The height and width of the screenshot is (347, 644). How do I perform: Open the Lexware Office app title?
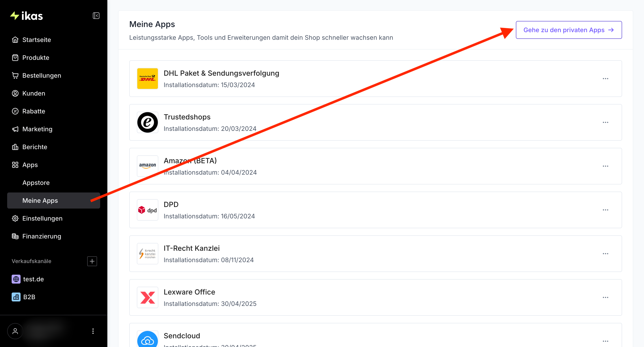189,292
